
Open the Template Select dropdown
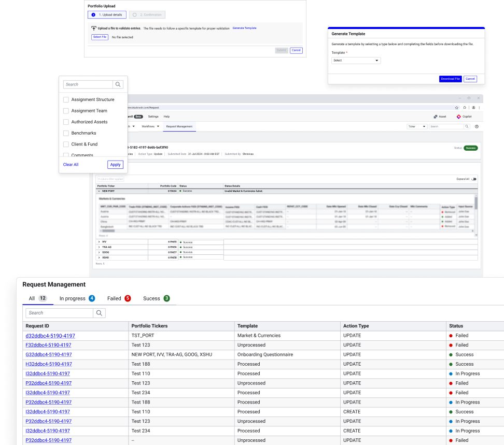click(356, 61)
